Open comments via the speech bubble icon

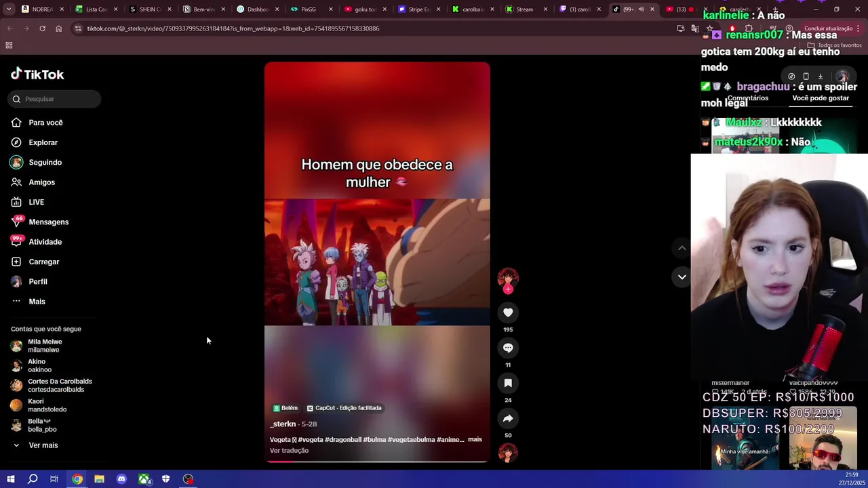point(508,348)
